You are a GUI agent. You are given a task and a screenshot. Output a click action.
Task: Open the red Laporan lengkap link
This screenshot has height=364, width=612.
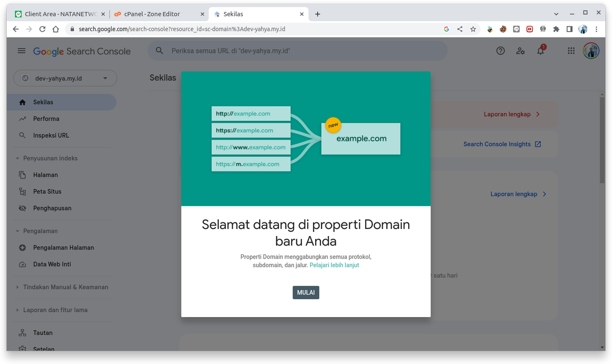point(512,114)
